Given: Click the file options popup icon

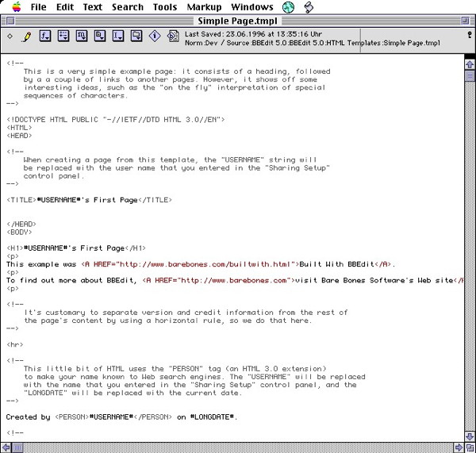Looking at the screenshot, I should point(99,36).
